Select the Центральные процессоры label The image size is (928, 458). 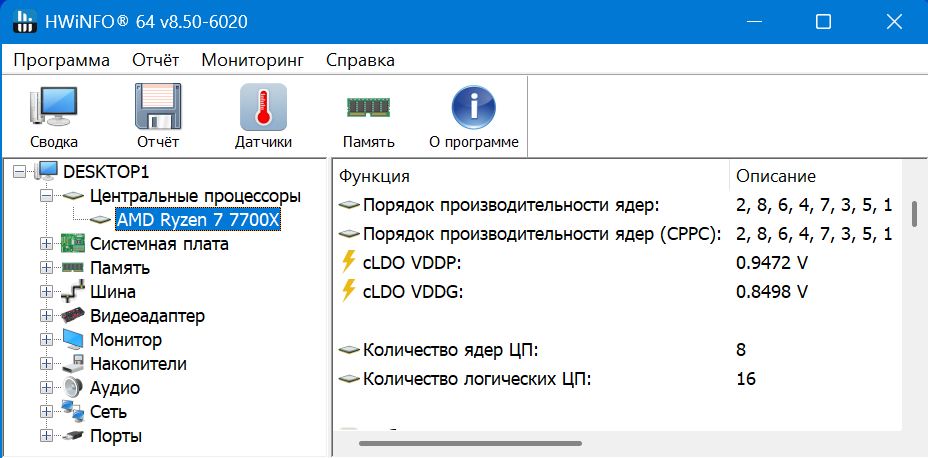(x=195, y=196)
